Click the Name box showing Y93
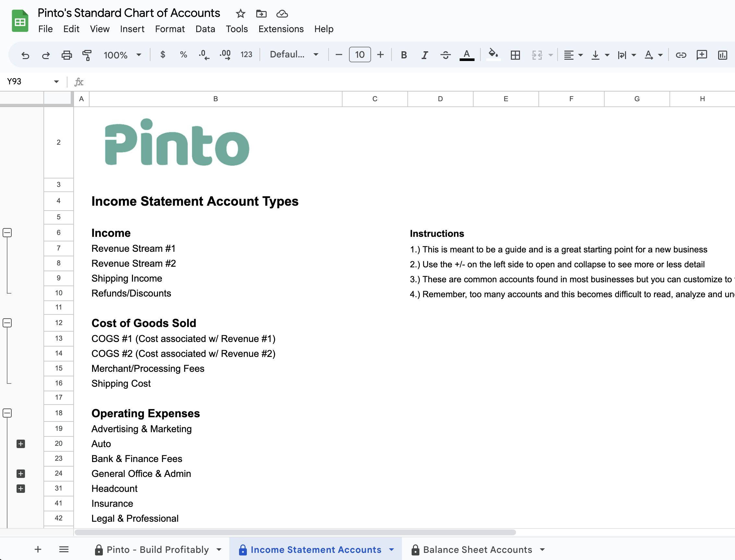Viewport: 735px width, 560px height. coord(32,82)
